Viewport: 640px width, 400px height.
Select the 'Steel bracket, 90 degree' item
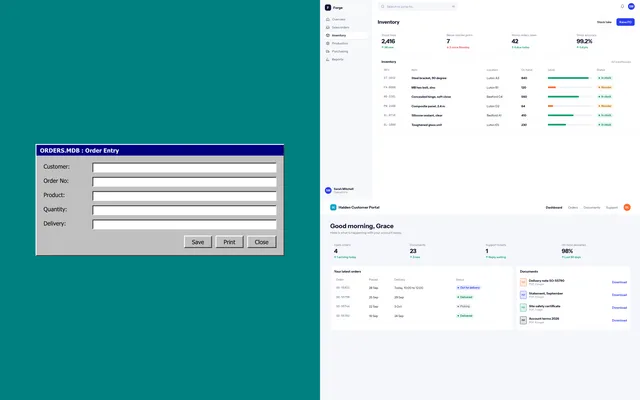pyautogui.click(x=429, y=78)
